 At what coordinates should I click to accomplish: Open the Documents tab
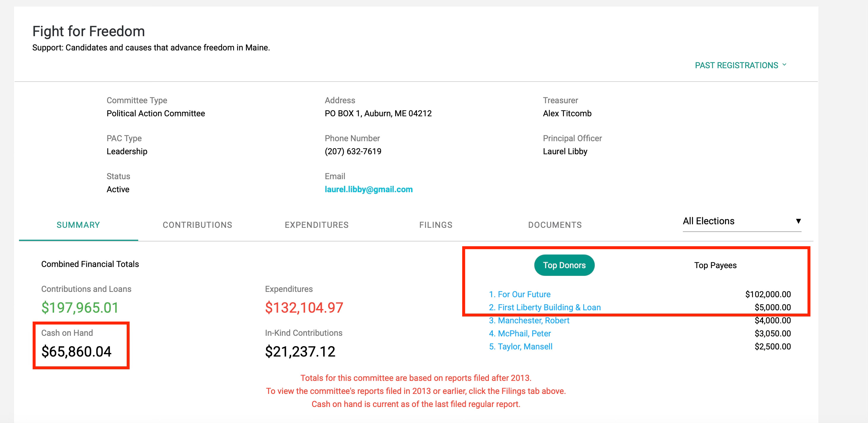555,225
